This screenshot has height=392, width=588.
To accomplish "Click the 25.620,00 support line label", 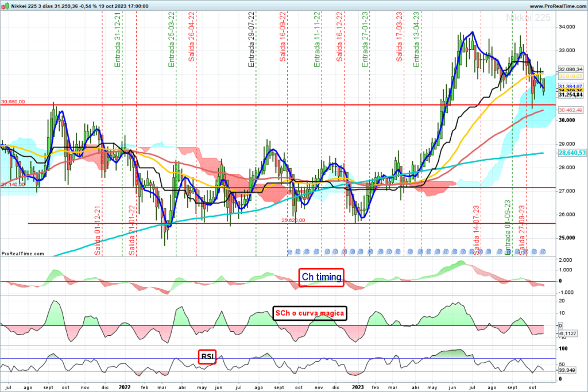I will coord(292,220).
